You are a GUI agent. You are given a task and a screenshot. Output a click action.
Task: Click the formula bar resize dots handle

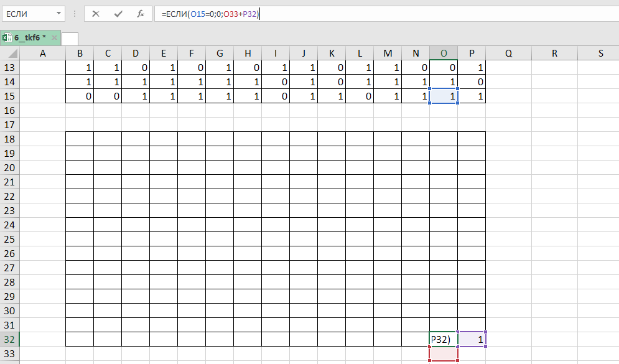(75, 13)
